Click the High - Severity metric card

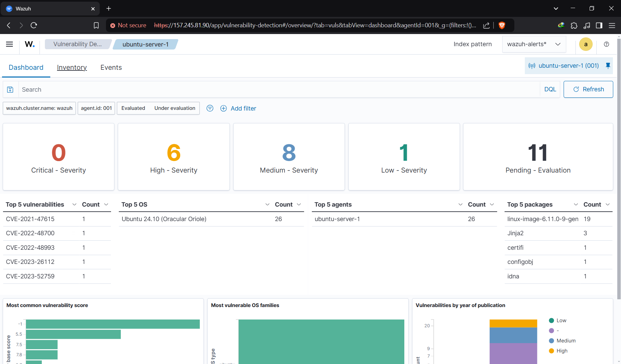pyautogui.click(x=173, y=157)
